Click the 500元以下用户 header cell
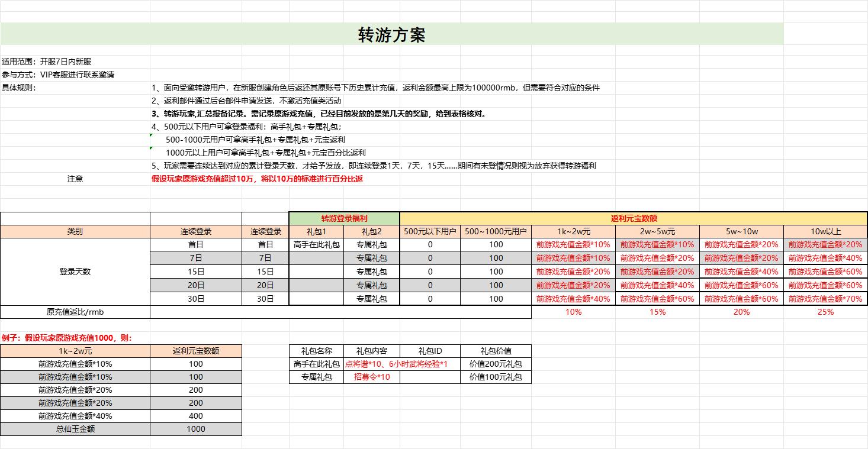Viewport: 868px width, 449px height. tap(430, 231)
